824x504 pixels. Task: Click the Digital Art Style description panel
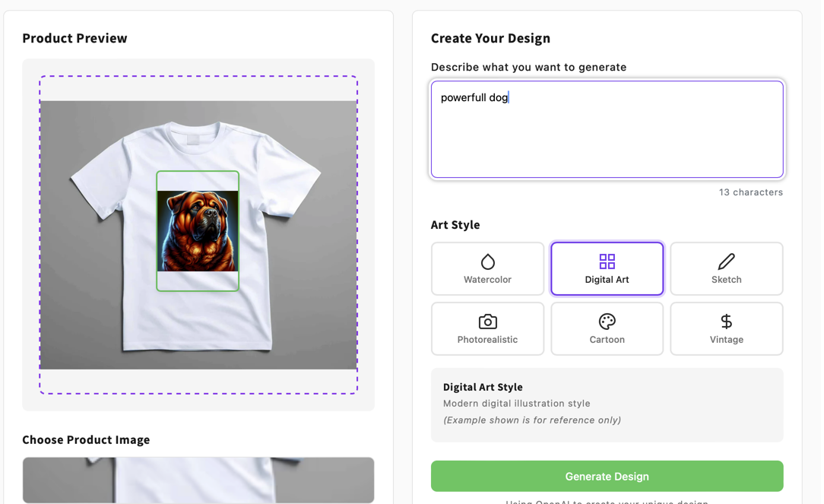(607, 404)
